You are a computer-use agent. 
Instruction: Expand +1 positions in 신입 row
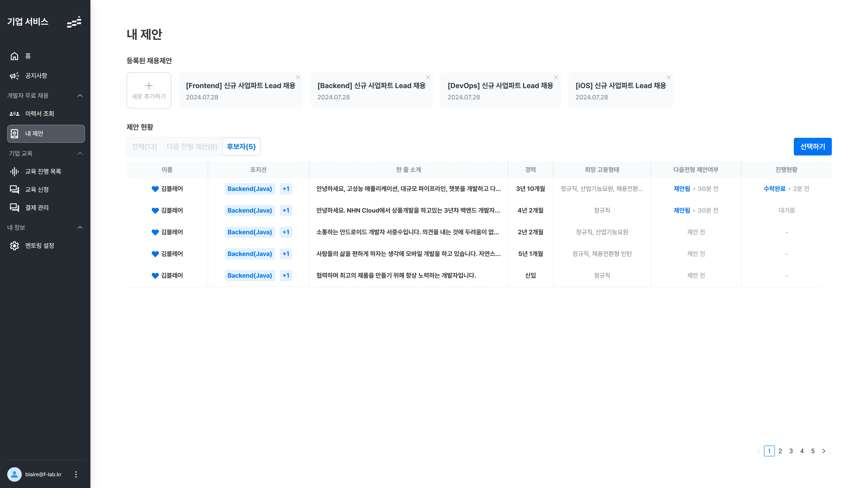pyautogui.click(x=286, y=276)
